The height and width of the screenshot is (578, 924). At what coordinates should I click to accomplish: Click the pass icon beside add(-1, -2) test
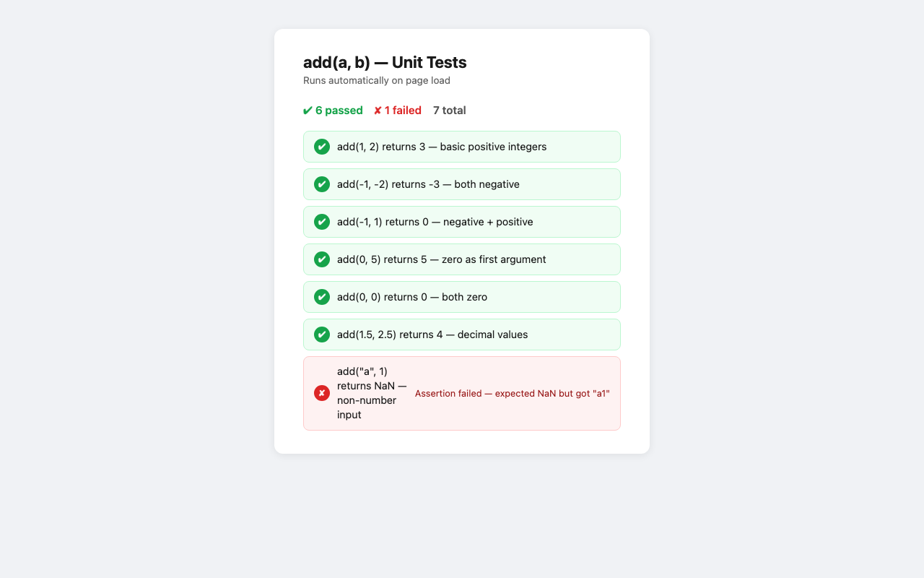pos(322,184)
